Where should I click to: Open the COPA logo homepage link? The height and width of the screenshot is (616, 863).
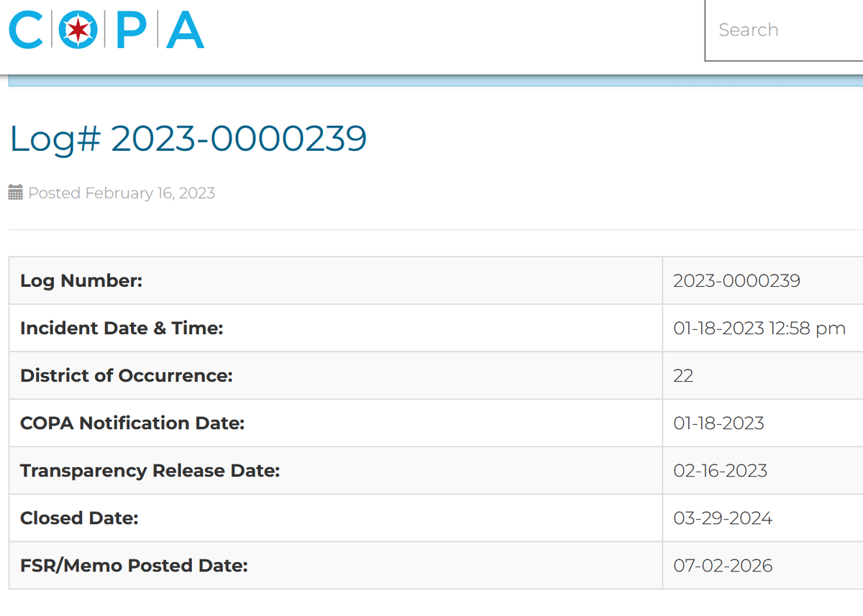[x=106, y=30]
